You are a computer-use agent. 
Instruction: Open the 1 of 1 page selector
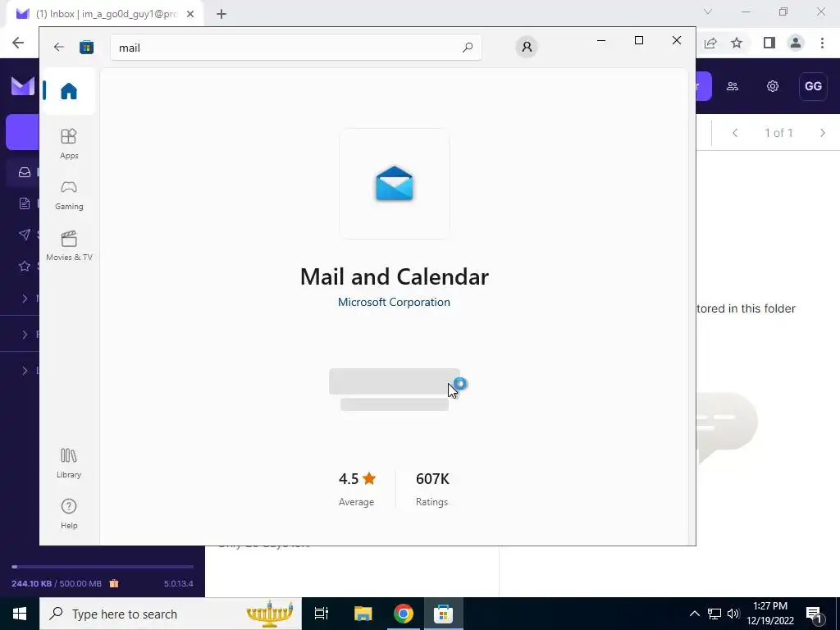tap(778, 133)
